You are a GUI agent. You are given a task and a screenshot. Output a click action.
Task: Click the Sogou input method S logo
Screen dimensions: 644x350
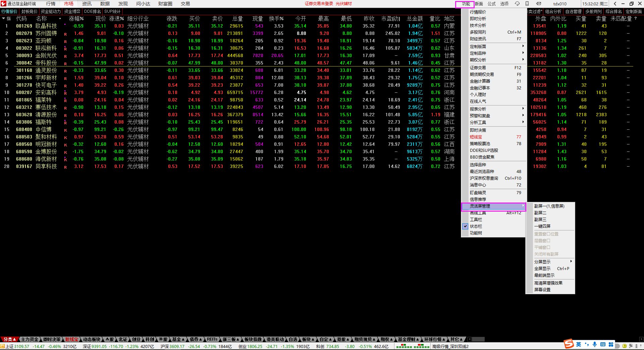(x=569, y=344)
